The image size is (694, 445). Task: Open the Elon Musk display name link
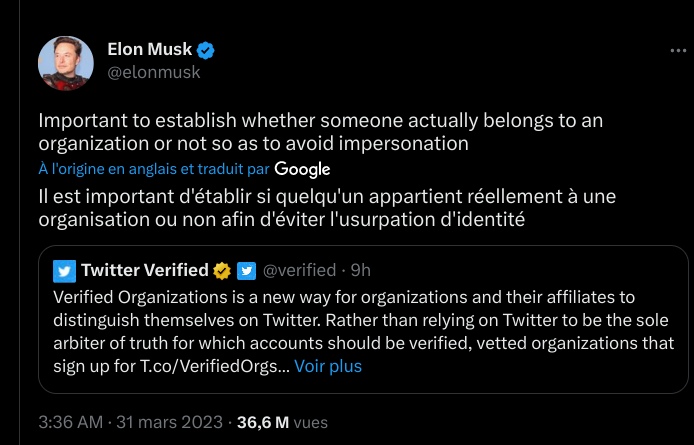point(150,50)
